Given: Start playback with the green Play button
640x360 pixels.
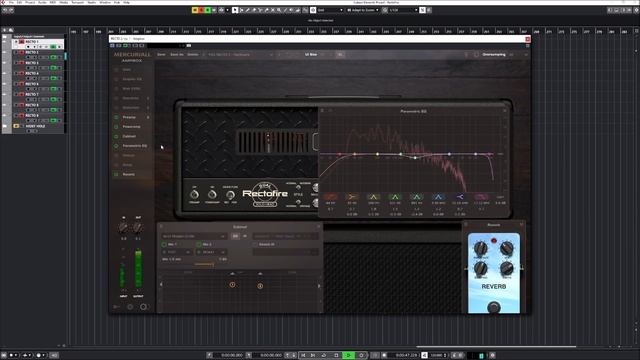Looking at the screenshot, I should pos(348,355).
